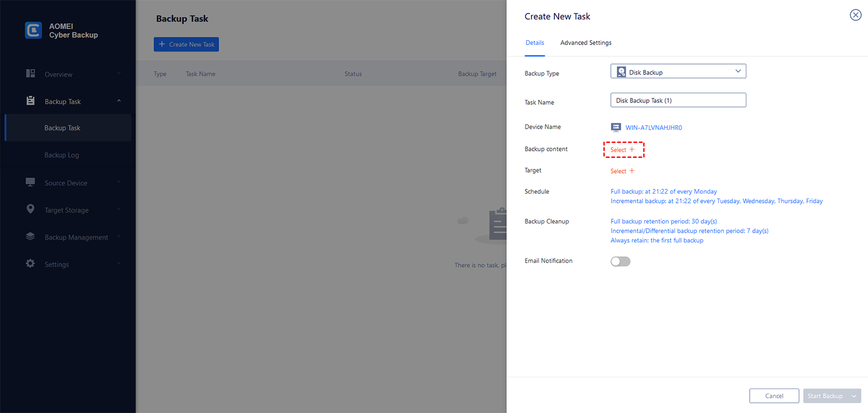This screenshot has height=413, width=868.
Task: Click the Cancel button
Action: tap(774, 396)
